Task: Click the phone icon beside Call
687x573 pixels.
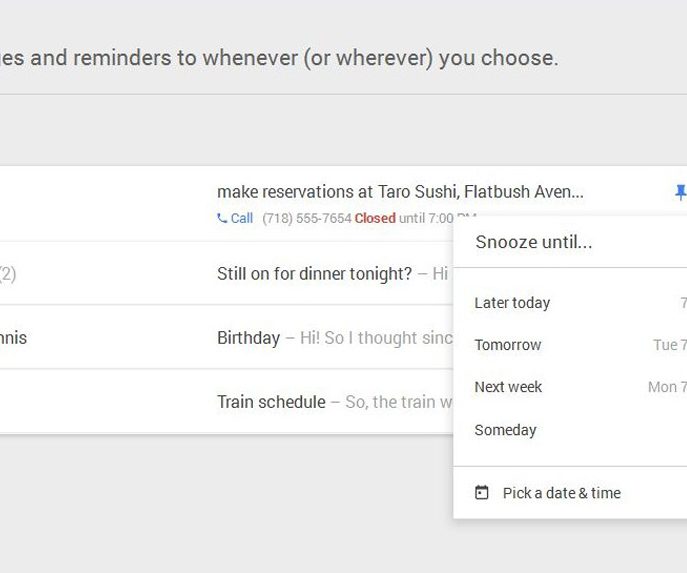Action: coord(222,218)
